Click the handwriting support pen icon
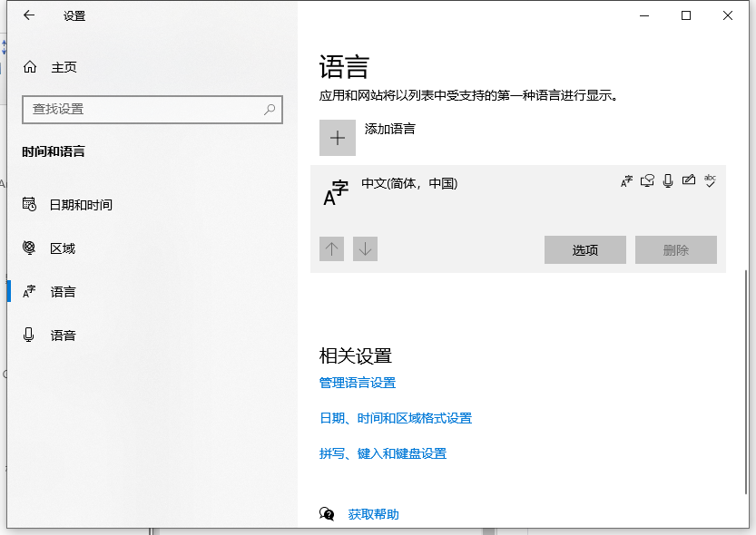Image resolution: width=756 pixels, height=535 pixels. (x=689, y=180)
